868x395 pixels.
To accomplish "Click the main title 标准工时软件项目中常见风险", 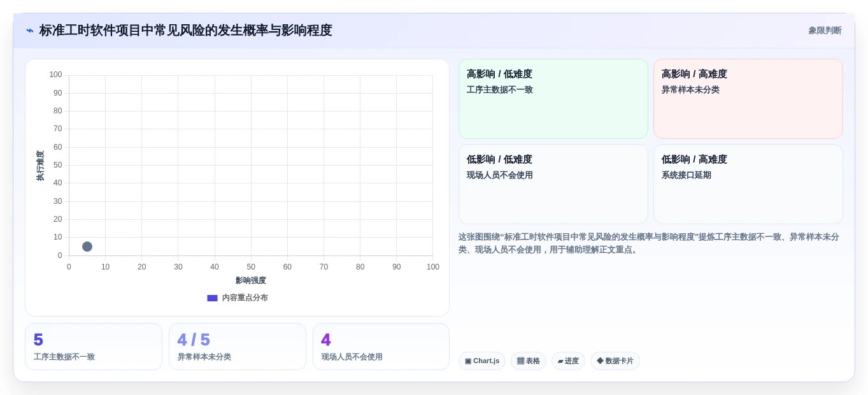I will 186,31.
